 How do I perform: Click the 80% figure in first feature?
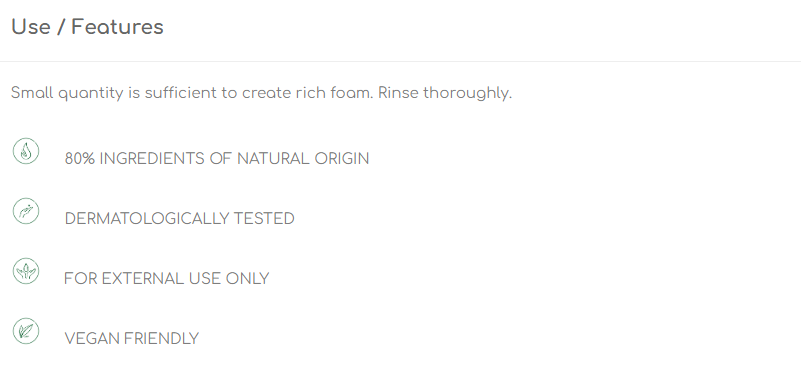coord(80,159)
